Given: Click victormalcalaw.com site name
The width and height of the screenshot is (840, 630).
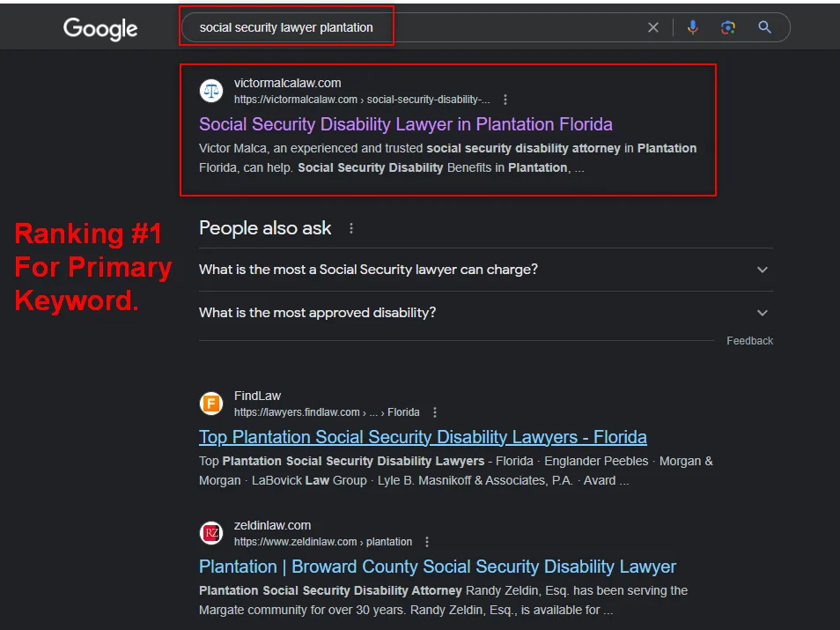Looking at the screenshot, I should (287, 83).
